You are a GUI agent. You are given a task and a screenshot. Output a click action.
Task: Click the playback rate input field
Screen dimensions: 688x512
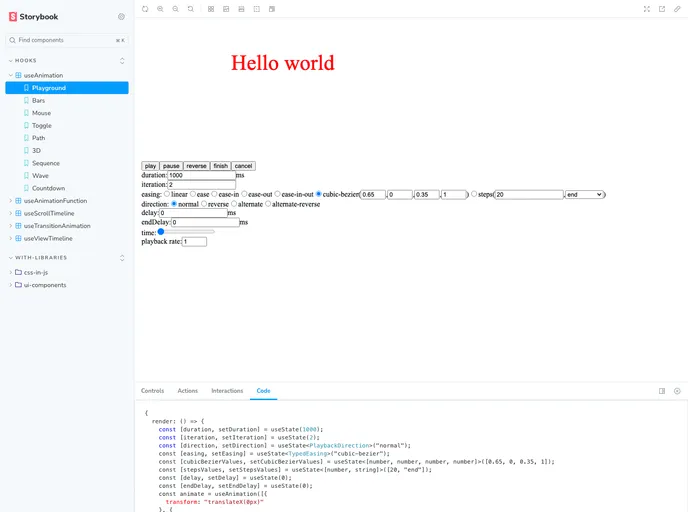(194, 242)
